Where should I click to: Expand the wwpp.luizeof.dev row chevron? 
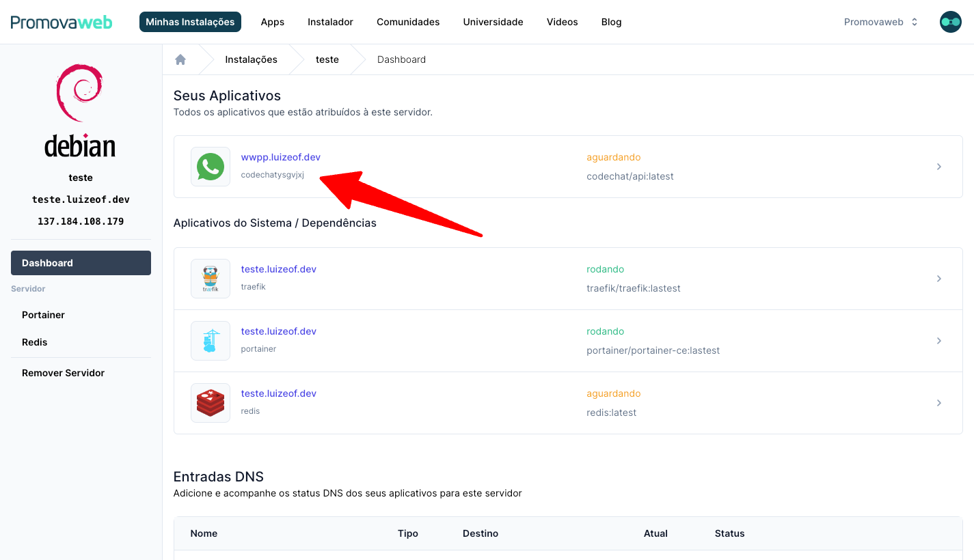coord(939,167)
